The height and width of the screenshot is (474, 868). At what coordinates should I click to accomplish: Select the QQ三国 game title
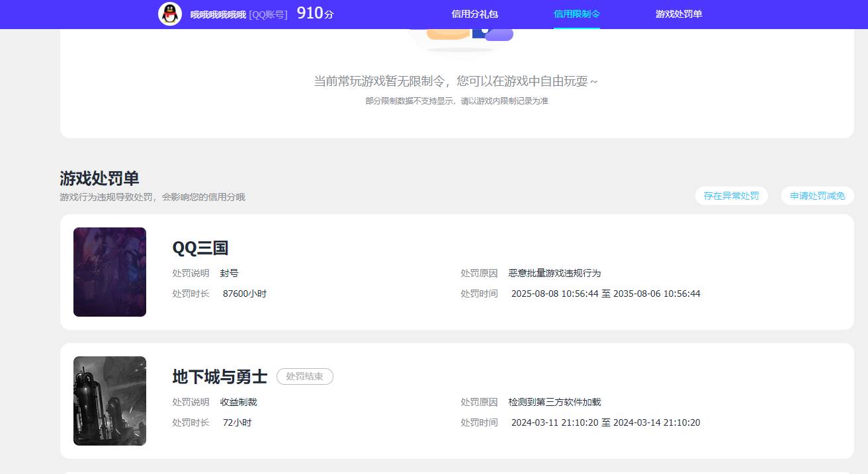[200, 248]
